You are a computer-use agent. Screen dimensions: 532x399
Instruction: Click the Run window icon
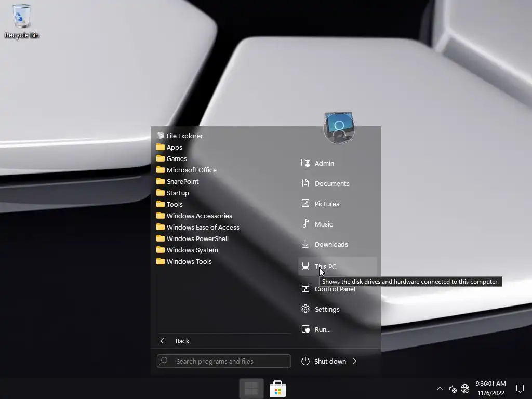point(305,329)
